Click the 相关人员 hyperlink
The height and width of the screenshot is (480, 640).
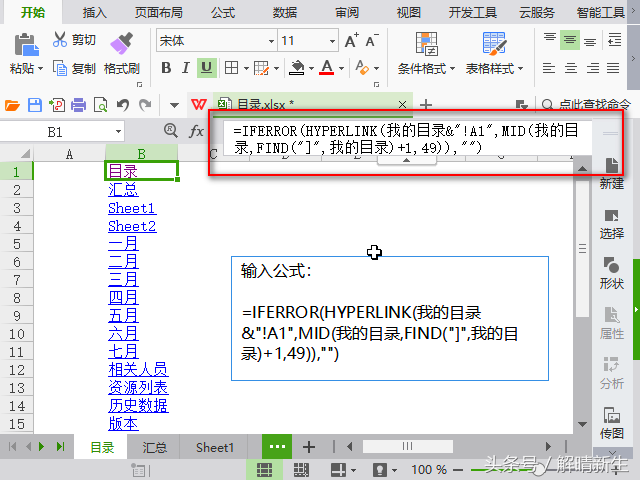(138, 369)
